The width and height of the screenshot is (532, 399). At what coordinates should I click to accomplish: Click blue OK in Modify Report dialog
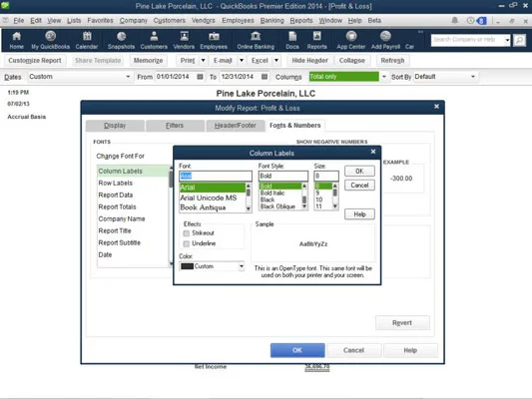(x=297, y=350)
